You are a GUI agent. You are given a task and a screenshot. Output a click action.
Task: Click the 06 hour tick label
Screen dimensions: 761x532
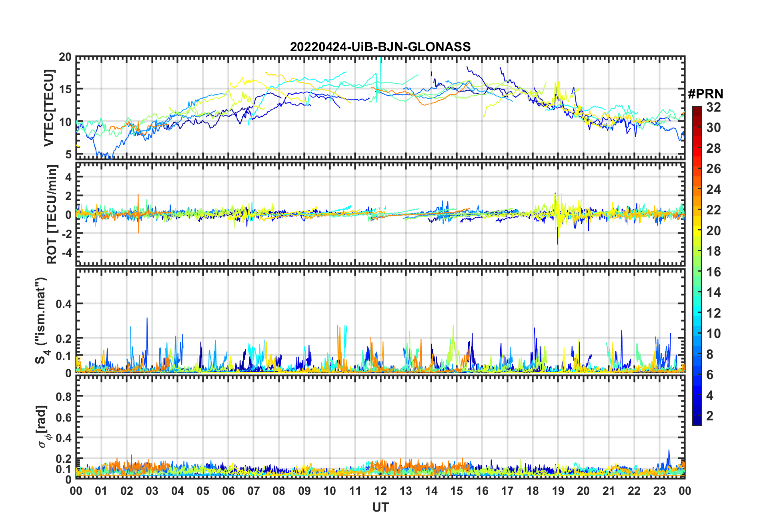(228, 491)
